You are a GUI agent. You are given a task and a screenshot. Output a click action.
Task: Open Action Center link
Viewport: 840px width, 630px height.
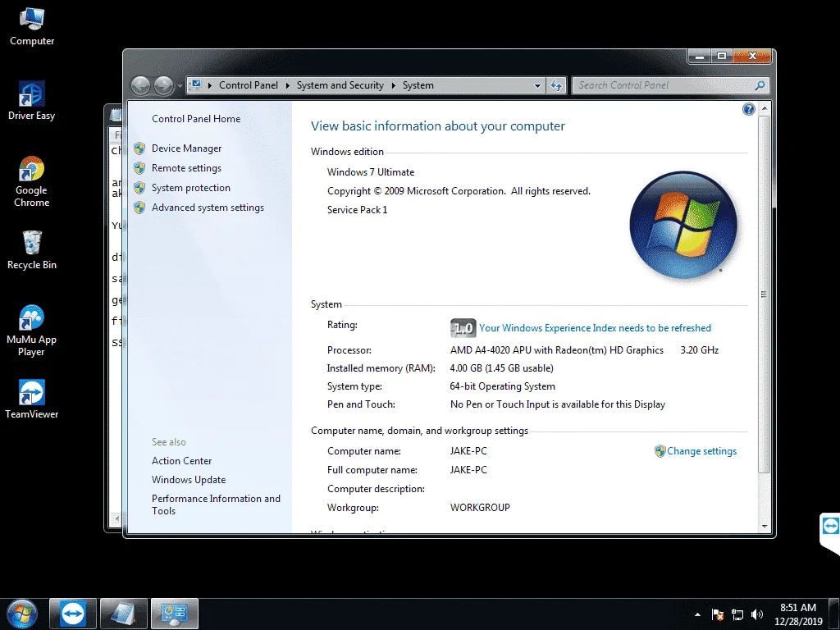[181, 461]
